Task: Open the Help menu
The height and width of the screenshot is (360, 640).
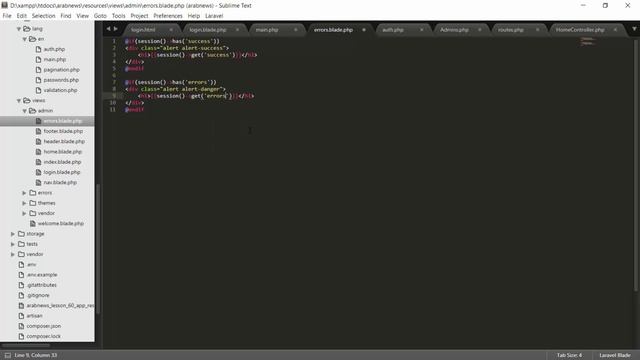Action: coord(194,16)
